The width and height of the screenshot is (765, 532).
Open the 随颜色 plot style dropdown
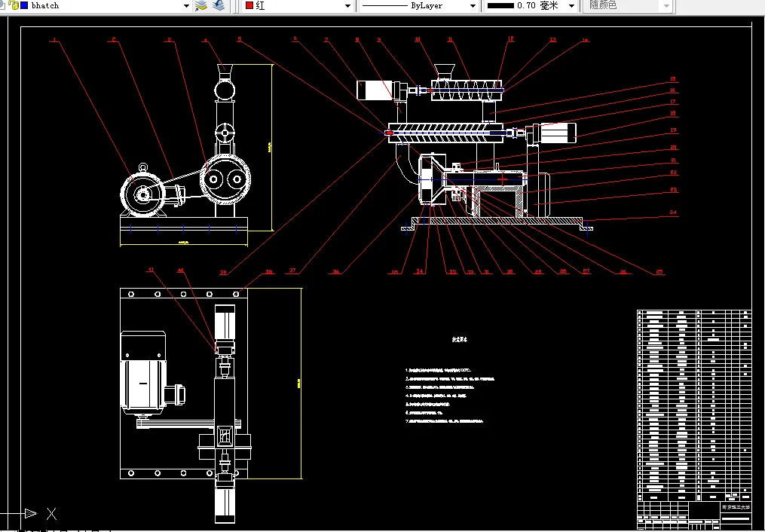pyautogui.click(x=666, y=6)
